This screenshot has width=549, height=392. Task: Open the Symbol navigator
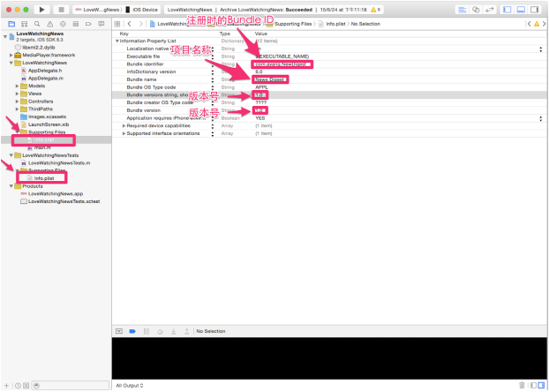coord(24,24)
